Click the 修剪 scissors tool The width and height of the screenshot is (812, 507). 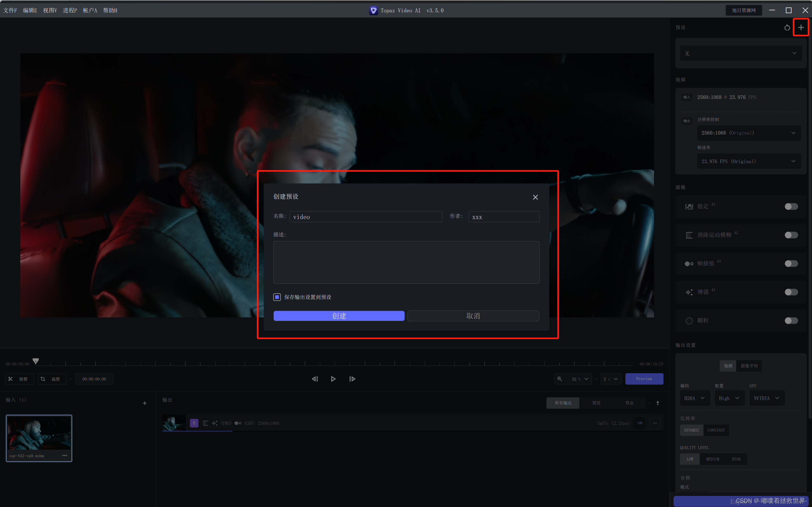tap(19, 379)
